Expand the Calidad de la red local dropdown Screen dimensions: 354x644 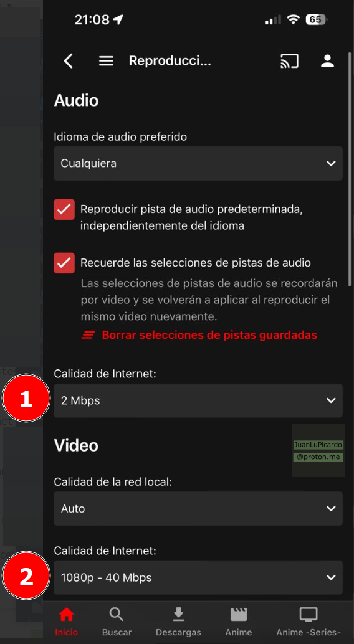coord(198,508)
